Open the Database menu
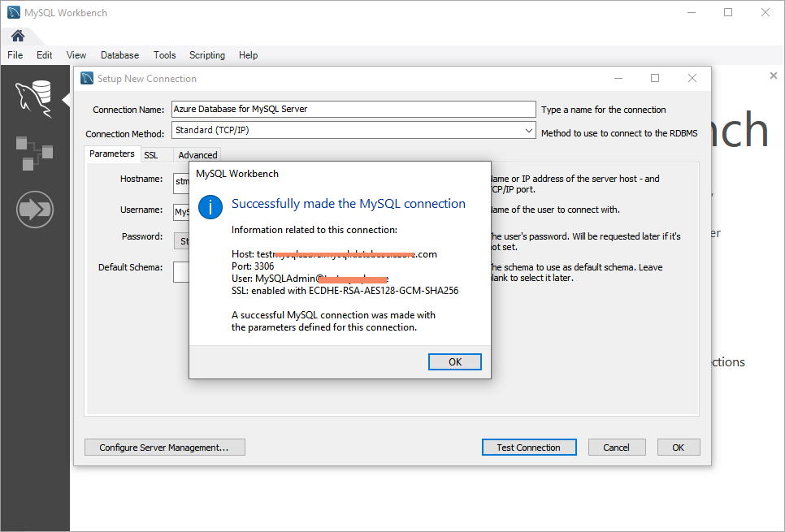The width and height of the screenshot is (785, 532). pyautogui.click(x=119, y=55)
